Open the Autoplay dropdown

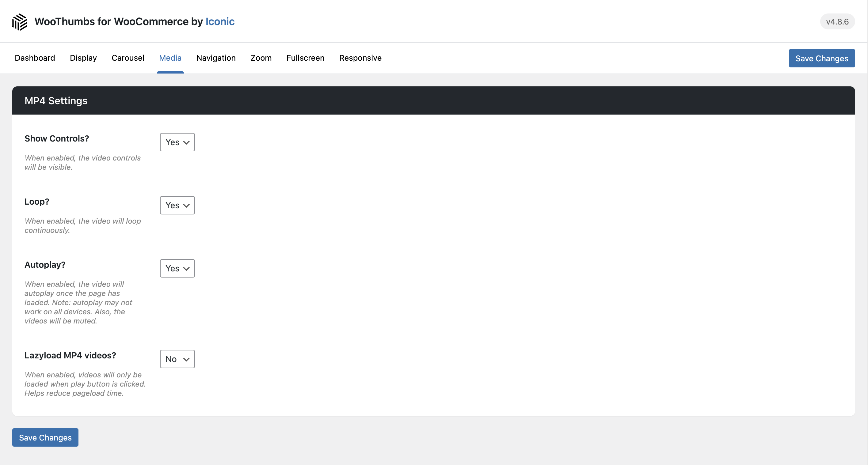coord(177,268)
